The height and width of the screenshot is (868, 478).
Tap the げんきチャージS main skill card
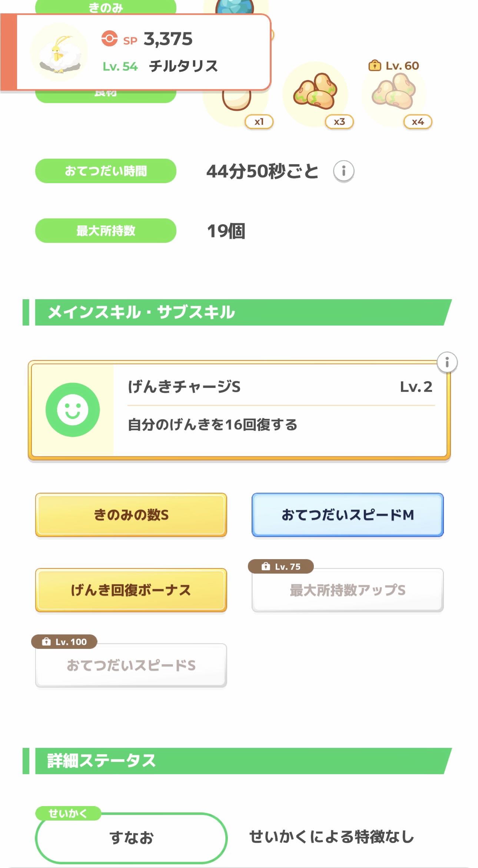click(274, 410)
